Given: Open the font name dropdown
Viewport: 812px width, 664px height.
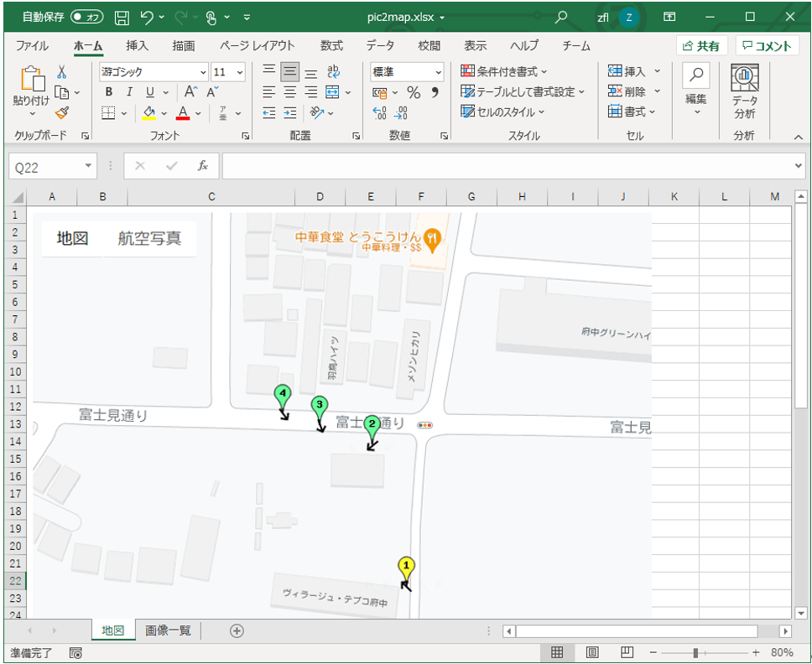Looking at the screenshot, I should click(x=203, y=72).
